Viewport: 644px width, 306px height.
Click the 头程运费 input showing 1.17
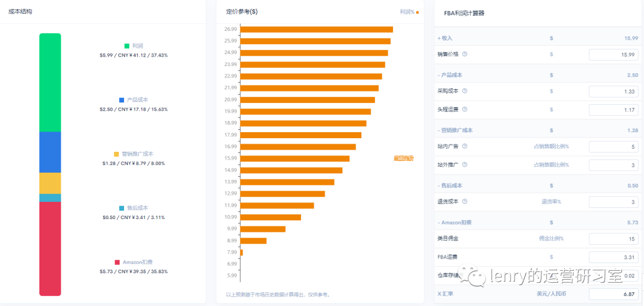pyautogui.click(x=614, y=110)
